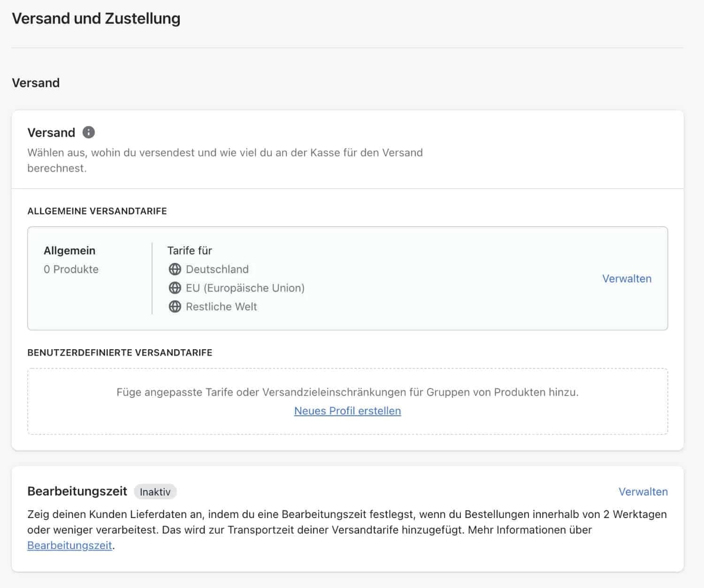Open the Versand info tooltip icon
Screen dimensions: 704x588
coord(89,132)
